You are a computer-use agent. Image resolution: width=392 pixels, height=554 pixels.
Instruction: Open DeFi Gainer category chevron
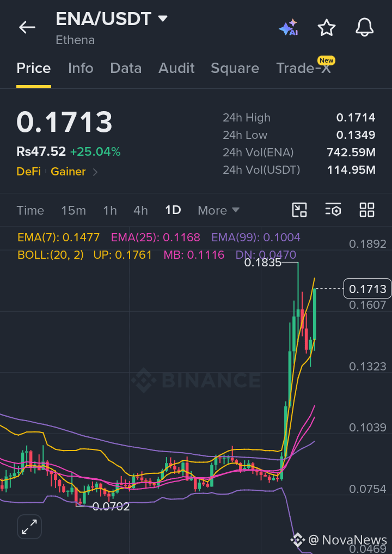click(x=95, y=172)
